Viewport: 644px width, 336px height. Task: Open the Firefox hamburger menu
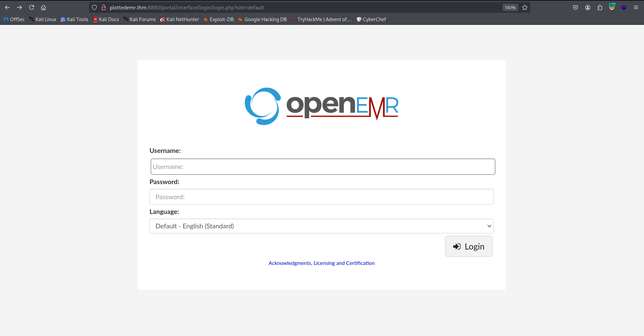[x=636, y=7]
